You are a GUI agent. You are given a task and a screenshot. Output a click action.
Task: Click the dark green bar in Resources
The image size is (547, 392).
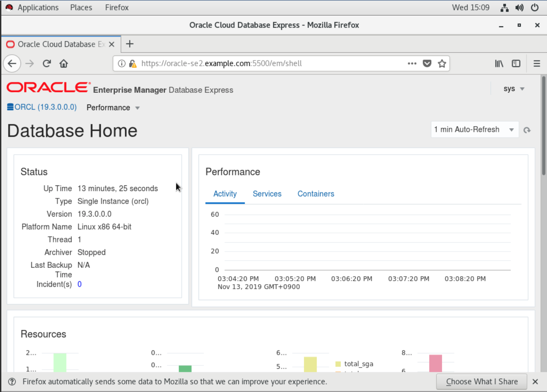click(185, 369)
